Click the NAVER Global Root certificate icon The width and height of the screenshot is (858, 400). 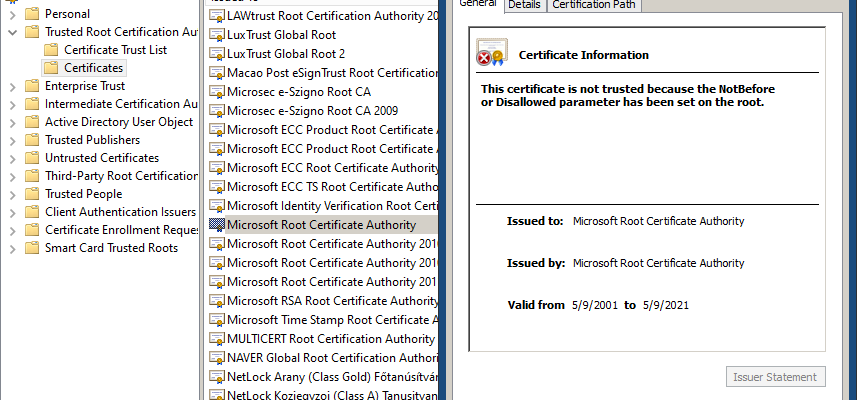[217, 358]
